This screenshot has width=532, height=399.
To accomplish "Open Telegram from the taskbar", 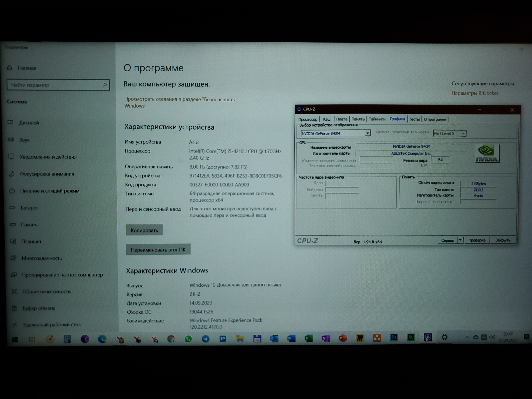I will click(205, 339).
